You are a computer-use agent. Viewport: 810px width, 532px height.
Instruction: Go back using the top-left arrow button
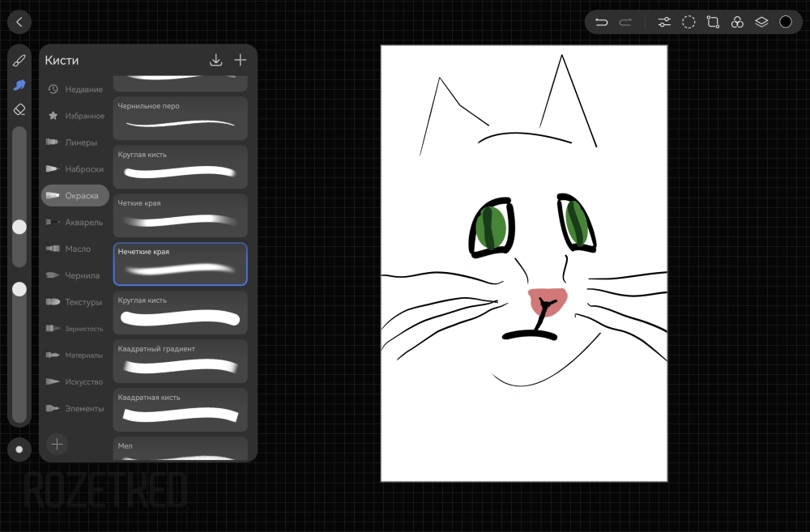19,22
